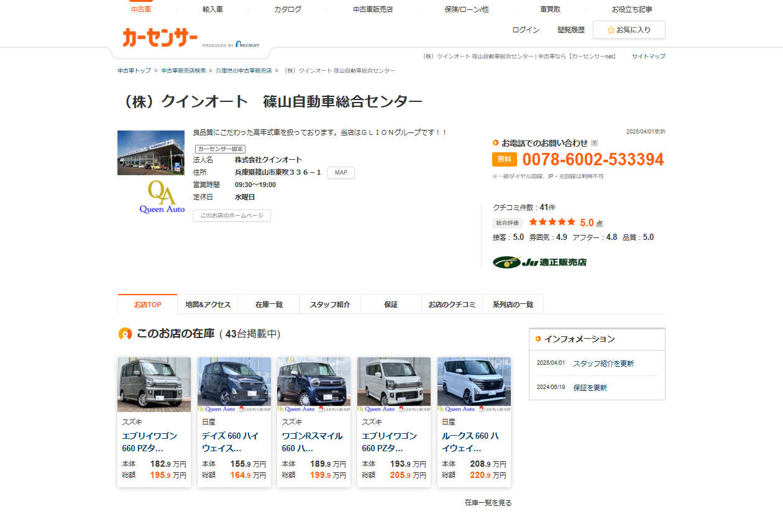The height and width of the screenshot is (532, 783).
Task: Switch to the 保証 tab
Action: [x=391, y=305]
